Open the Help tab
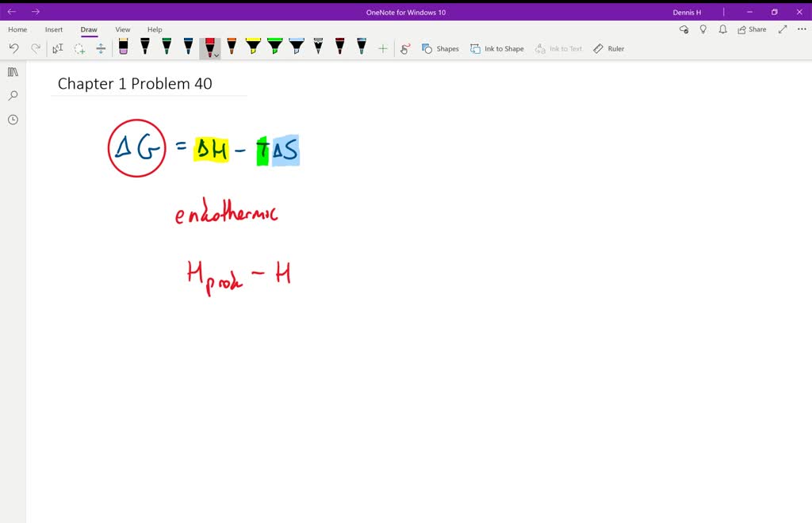Image resolution: width=812 pixels, height=523 pixels. click(155, 29)
